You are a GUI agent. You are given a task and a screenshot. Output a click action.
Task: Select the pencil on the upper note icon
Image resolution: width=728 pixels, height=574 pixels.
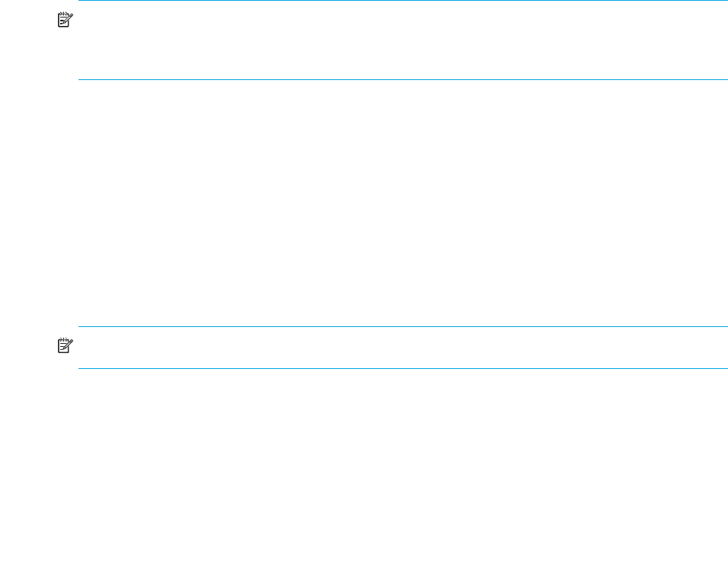[69, 18]
